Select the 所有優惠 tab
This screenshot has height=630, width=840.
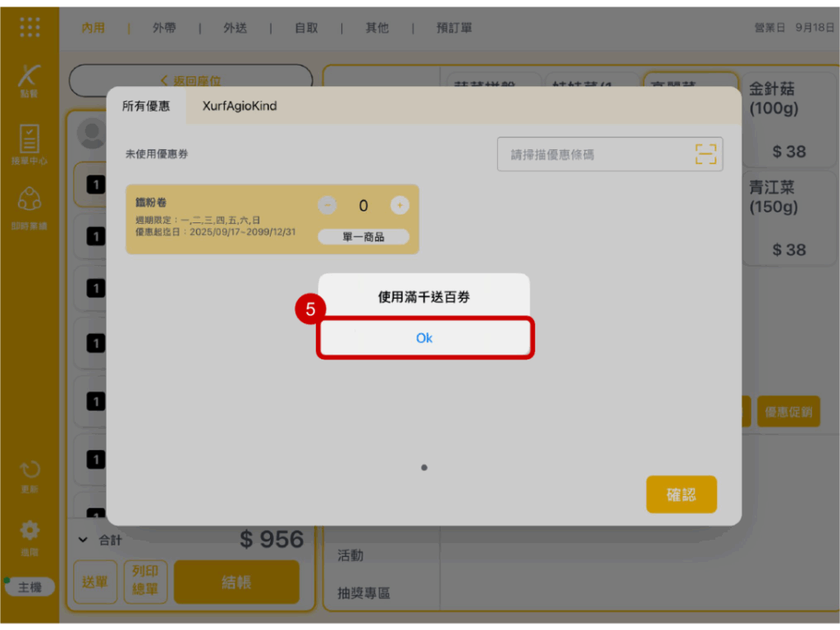coord(146,106)
